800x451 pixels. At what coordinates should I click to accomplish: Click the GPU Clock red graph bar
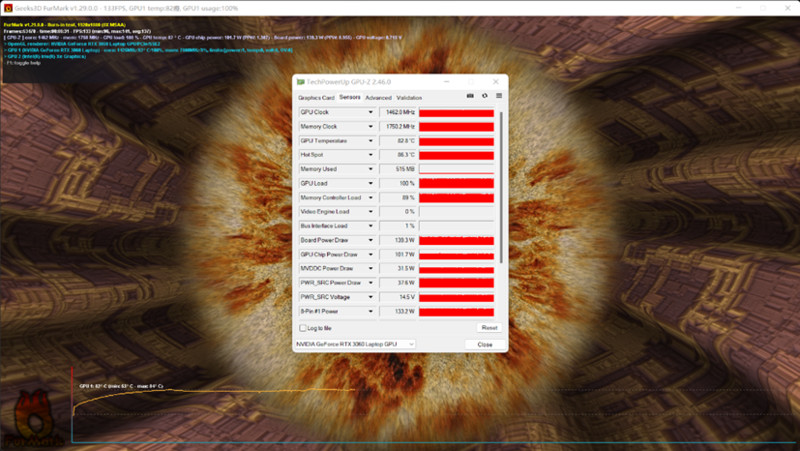point(457,112)
